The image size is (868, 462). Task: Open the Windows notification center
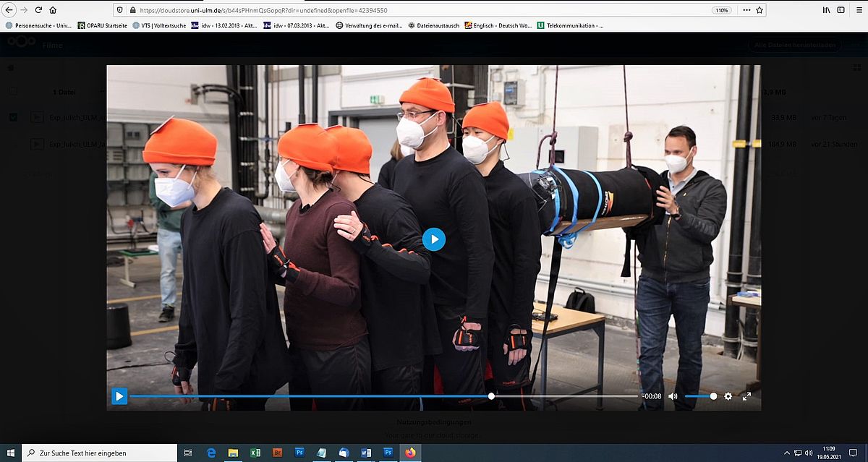pos(854,453)
